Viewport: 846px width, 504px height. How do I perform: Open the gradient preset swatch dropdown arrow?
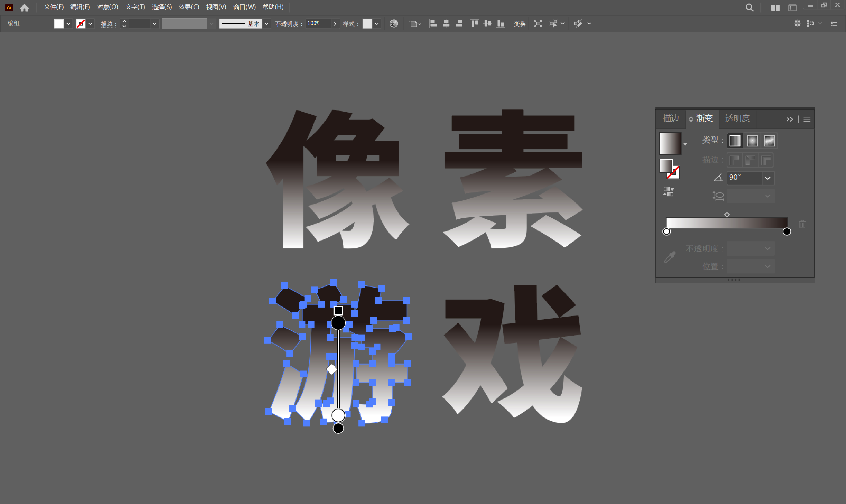click(685, 144)
